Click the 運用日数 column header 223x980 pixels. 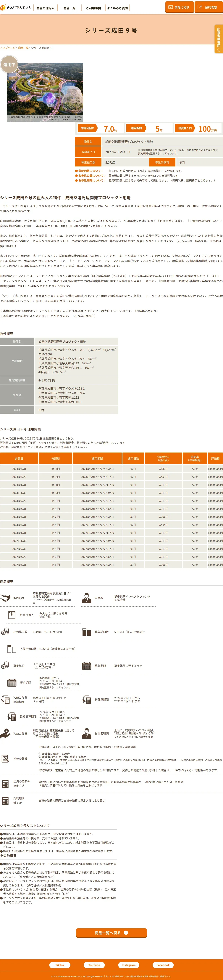coord(133,458)
